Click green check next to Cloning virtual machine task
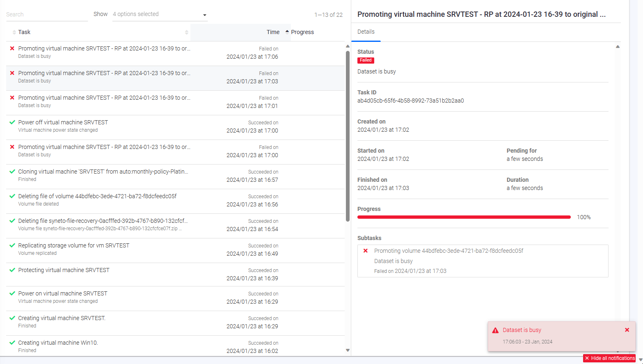This screenshot has width=643, height=364. (x=12, y=172)
